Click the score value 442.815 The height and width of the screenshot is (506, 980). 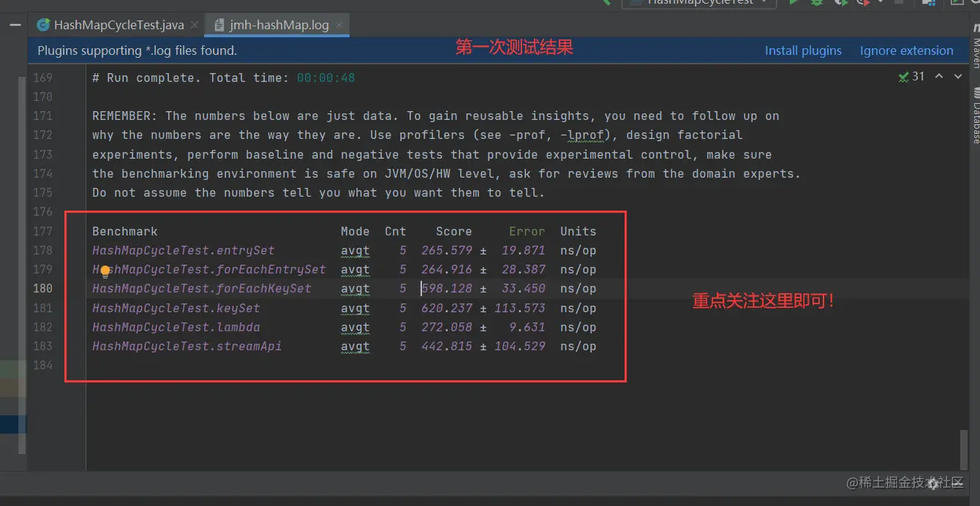[447, 347]
